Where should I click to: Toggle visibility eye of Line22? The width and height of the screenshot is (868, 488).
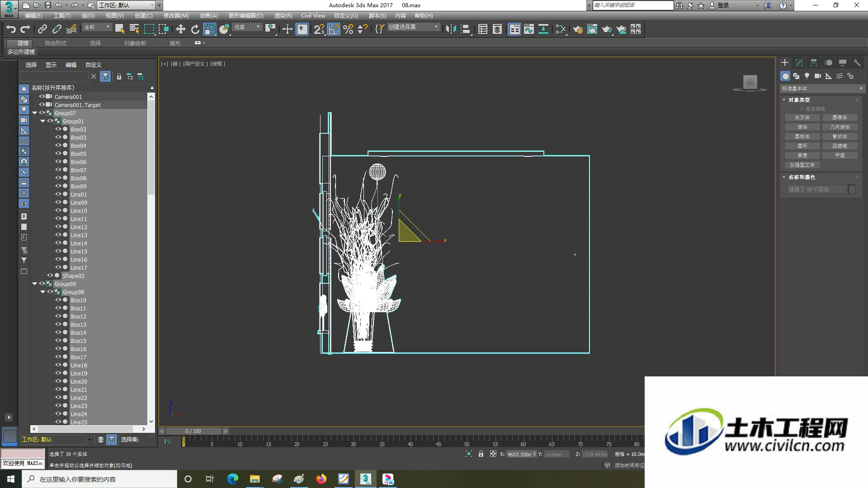[58, 398]
